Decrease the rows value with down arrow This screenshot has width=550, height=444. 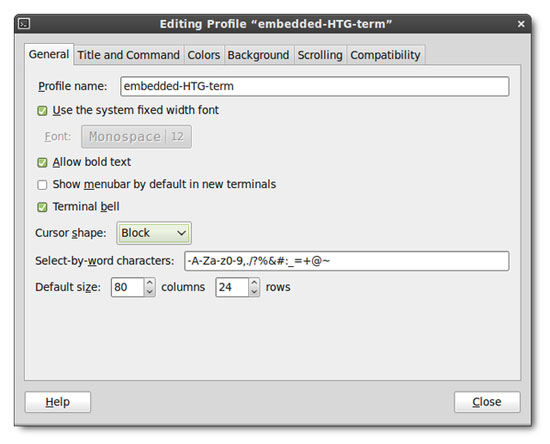click(x=254, y=292)
